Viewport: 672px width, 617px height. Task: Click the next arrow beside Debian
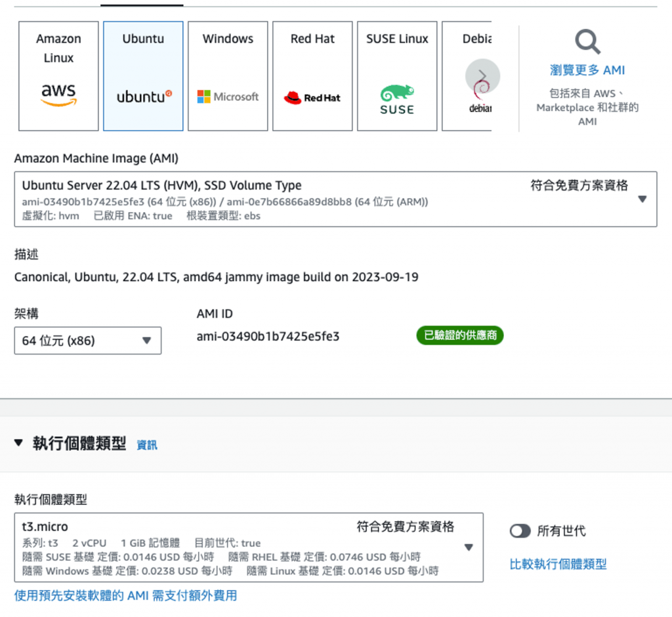coord(482,76)
